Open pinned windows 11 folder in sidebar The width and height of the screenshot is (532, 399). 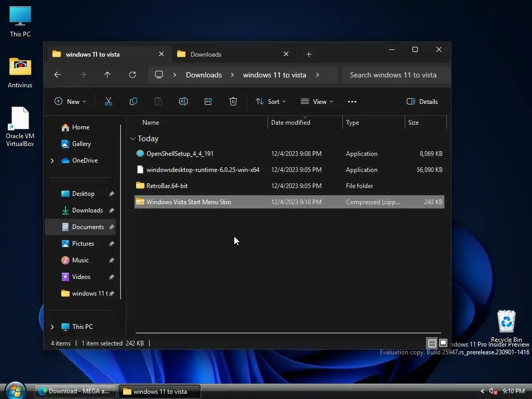point(81,294)
